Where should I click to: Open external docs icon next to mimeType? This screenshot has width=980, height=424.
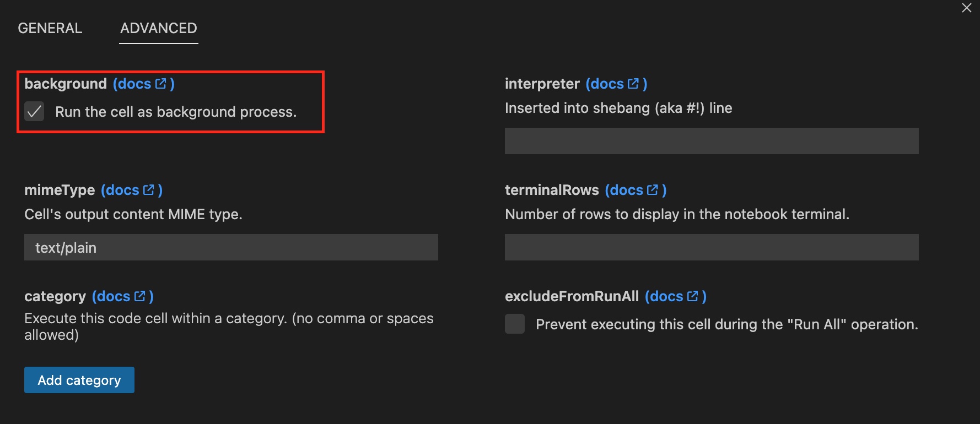click(149, 190)
